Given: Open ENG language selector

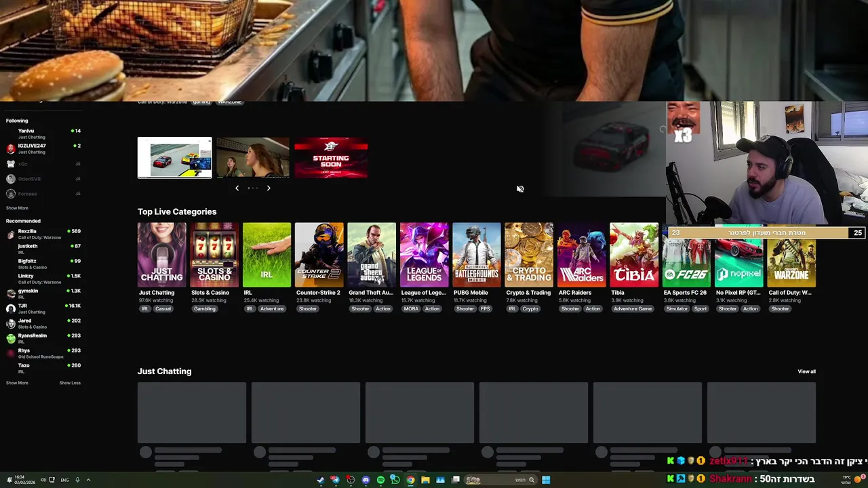Looking at the screenshot, I should click(x=64, y=480).
